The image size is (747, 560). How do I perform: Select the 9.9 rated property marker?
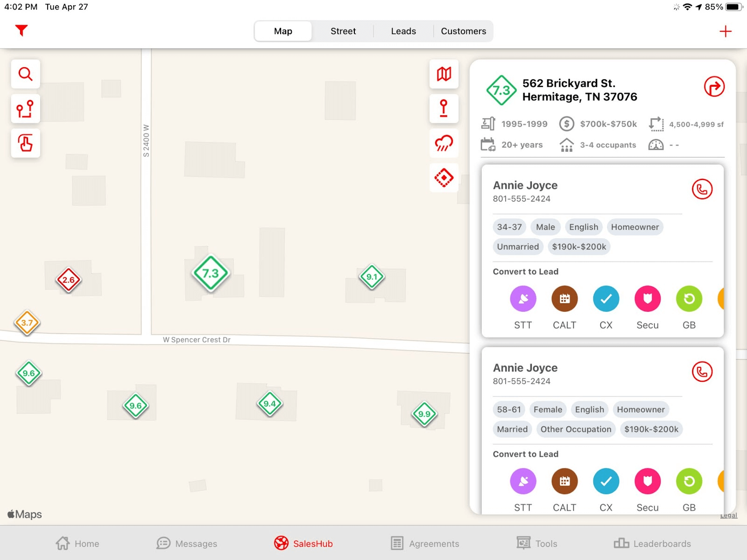coord(424,413)
